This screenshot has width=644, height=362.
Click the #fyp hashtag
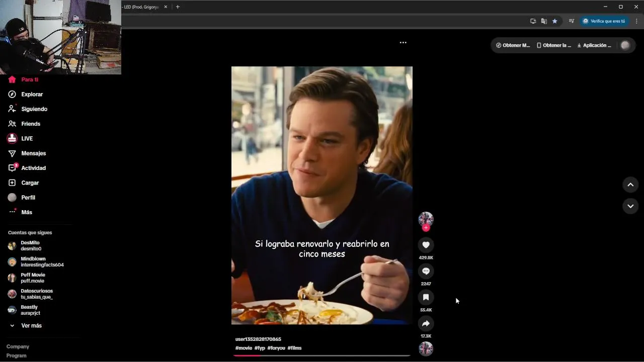coord(260,348)
